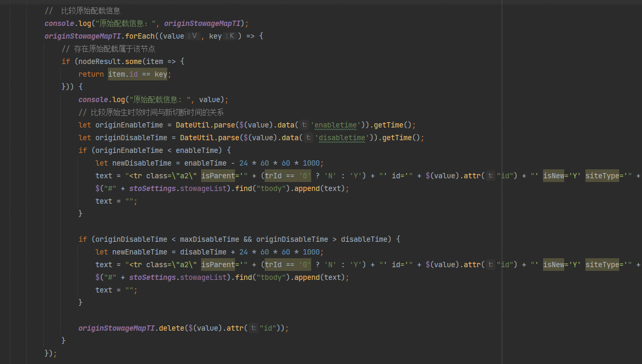Click getTime() on the enabletime line
Viewport: 642px width, 364px height.
click(x=393, y=125)
